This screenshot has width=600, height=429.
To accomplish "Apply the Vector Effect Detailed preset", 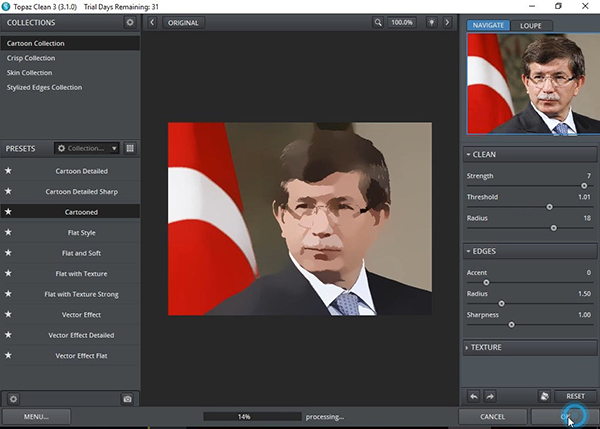I will point(81,335).
